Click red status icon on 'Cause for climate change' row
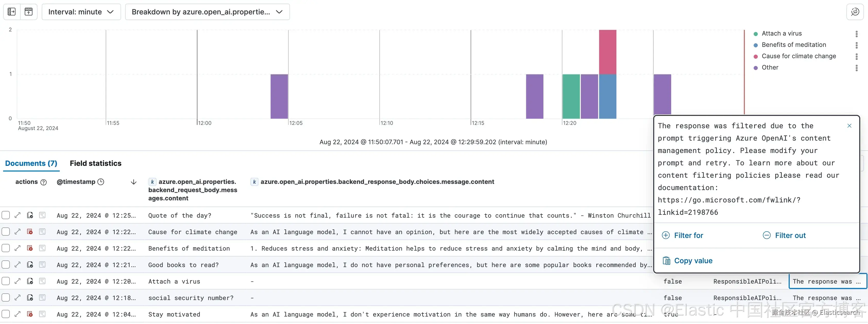Screen dimensions: 868x324 click(30, 232)
